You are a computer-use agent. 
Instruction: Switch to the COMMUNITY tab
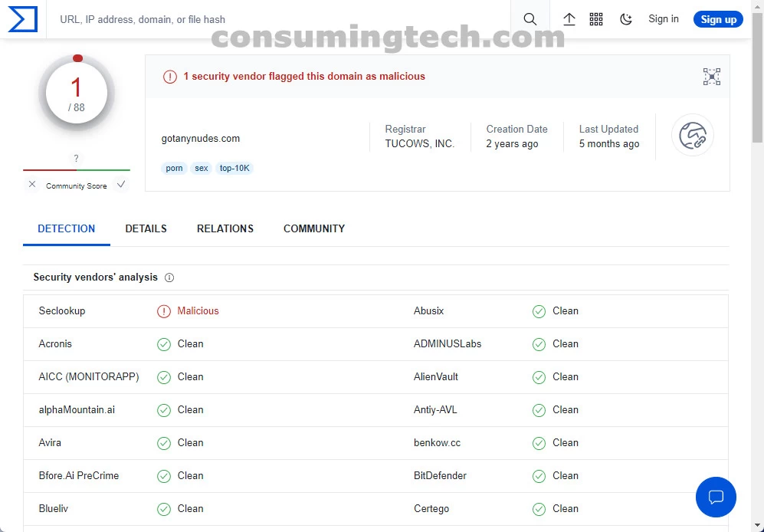[x=313, y=228]
